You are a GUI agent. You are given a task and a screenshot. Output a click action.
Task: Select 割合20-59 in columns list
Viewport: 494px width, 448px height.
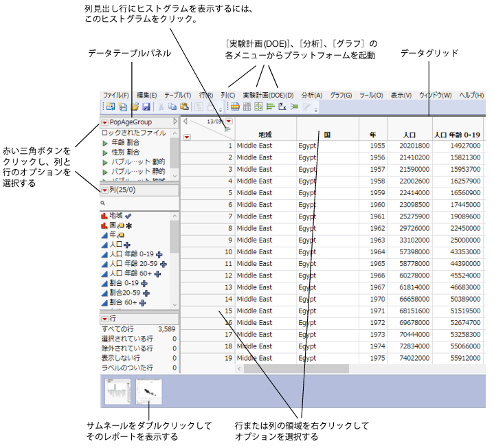(125, 293)
